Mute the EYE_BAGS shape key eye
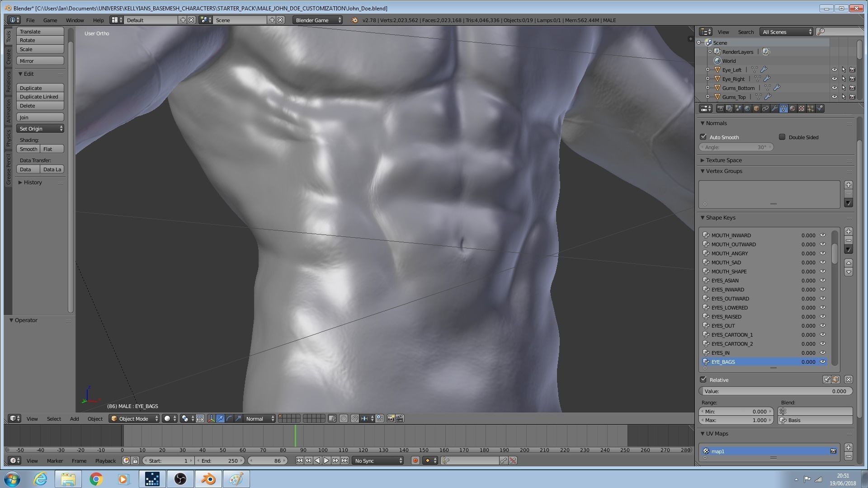Viewport: 868px width, 488px height. [x=823, y=361]
